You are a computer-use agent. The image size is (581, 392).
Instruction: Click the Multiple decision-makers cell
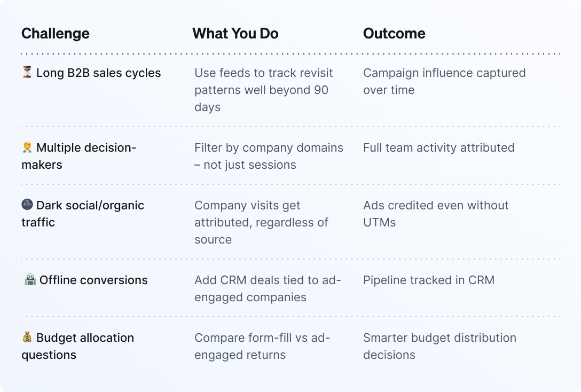pos(79,156)
